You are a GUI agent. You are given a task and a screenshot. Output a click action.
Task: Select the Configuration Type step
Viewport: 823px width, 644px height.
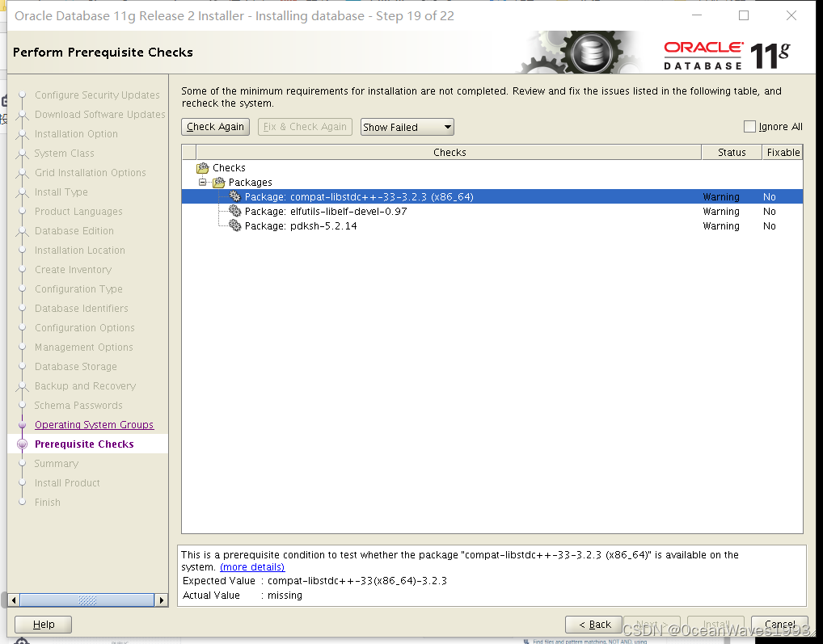coord(78,289)
